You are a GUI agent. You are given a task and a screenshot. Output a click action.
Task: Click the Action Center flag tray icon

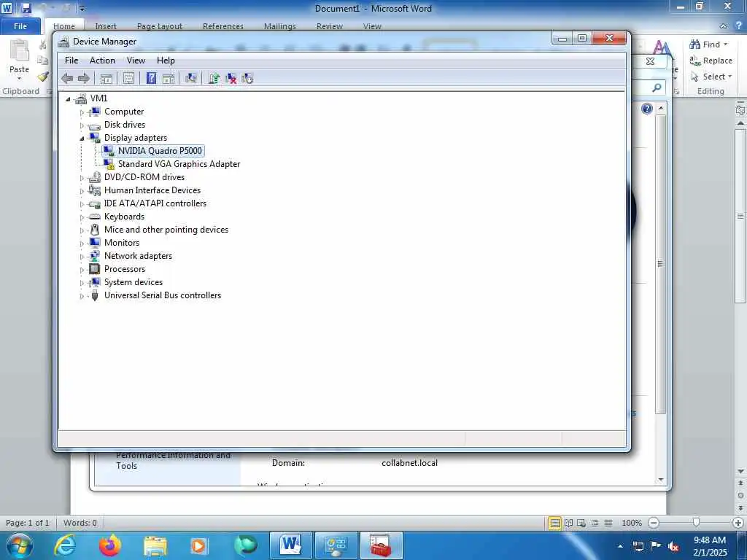pos(656,546)
